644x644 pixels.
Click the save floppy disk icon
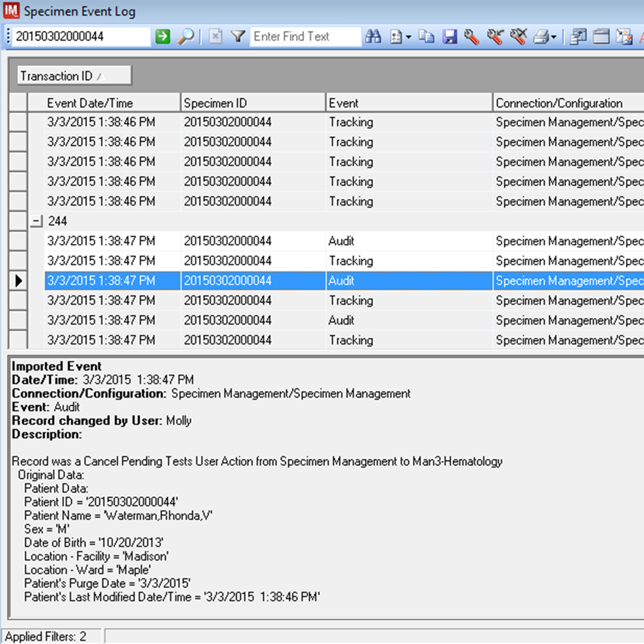[450, 36]
